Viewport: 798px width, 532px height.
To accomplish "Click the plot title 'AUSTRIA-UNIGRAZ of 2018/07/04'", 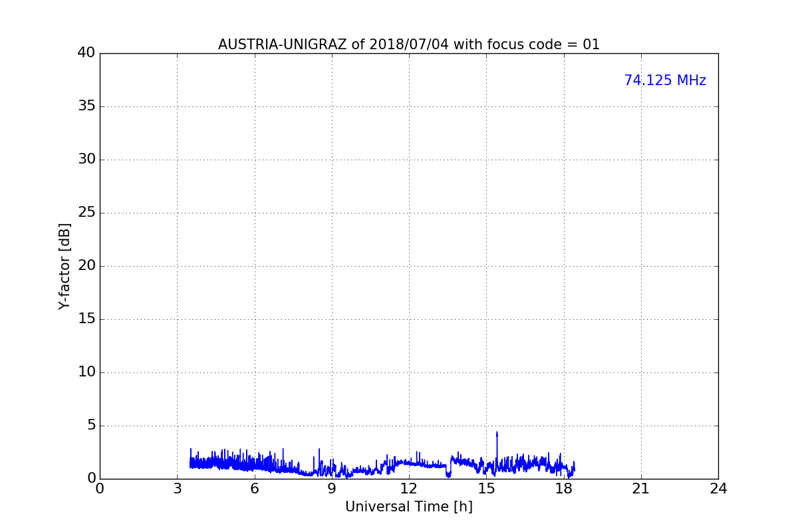I will [333, 45].
